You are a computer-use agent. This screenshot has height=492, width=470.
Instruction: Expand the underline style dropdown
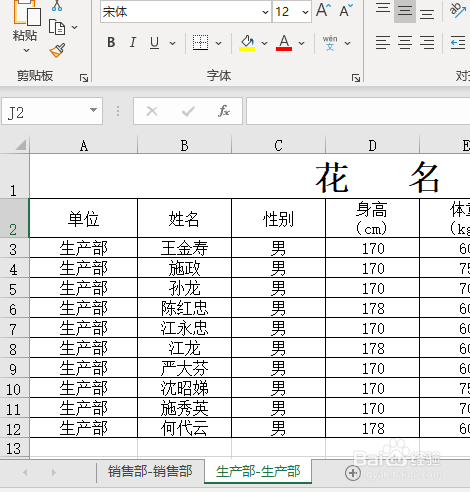(x=172, y=43)
